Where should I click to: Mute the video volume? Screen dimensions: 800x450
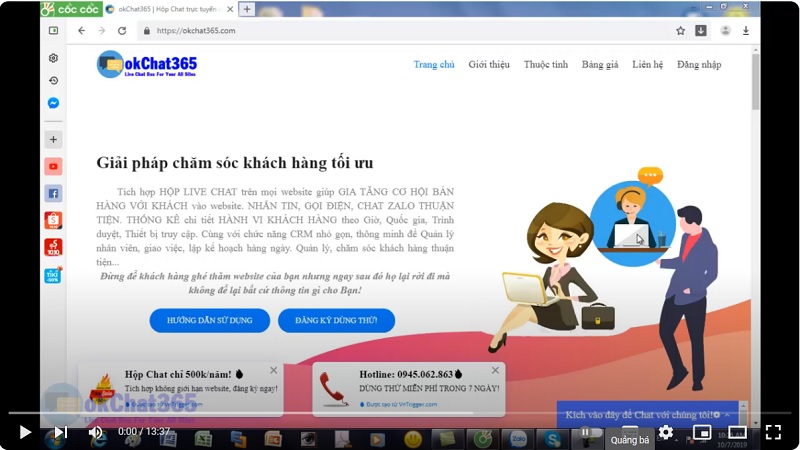95,432
